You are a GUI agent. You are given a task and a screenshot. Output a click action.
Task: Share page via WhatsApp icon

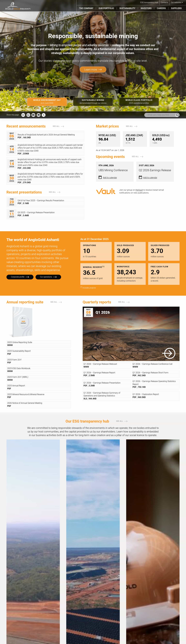tap(28, 115)
